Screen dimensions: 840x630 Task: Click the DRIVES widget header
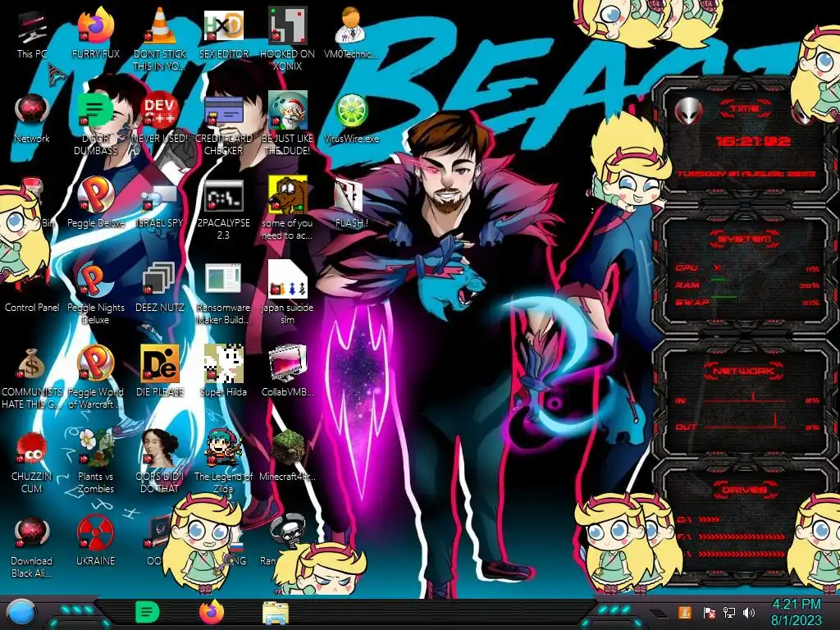[x=745, y=490]
